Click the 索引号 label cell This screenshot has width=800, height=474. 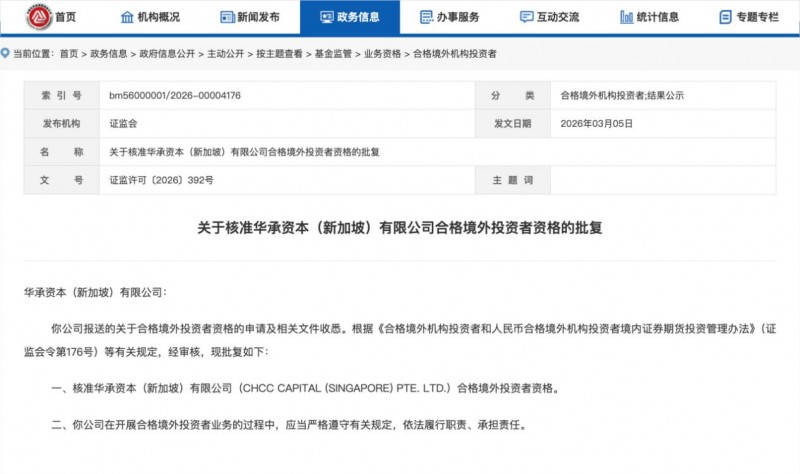[x=62, y=95]
